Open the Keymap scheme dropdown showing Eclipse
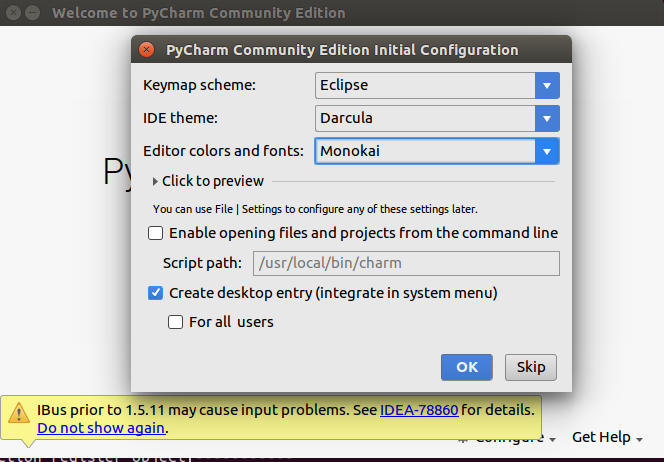 click(x=437, y=85)
